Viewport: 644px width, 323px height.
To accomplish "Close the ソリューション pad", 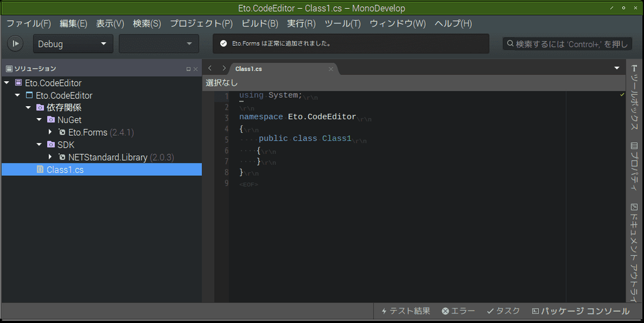I will pos(196,69).
